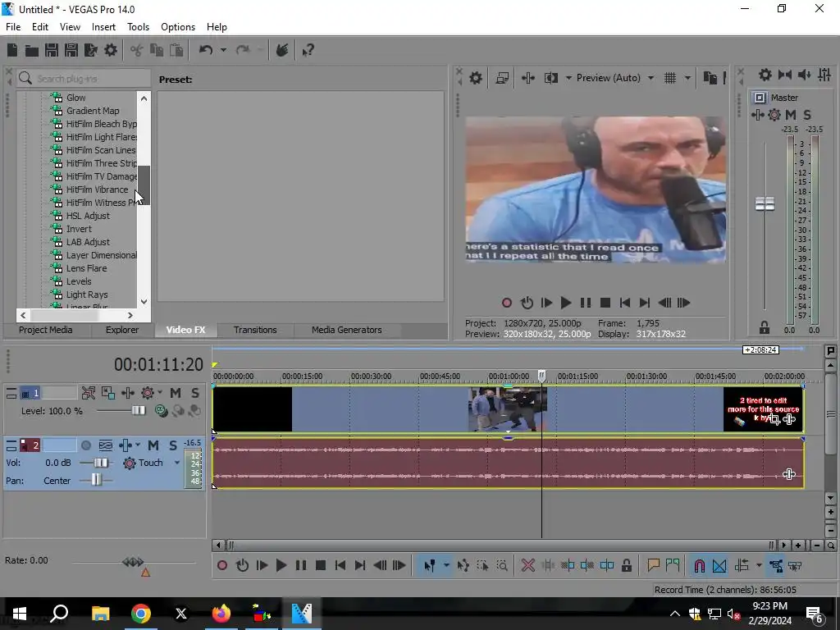
Task: Click the New Project icon in toolbar
Action: click(11, 50)
